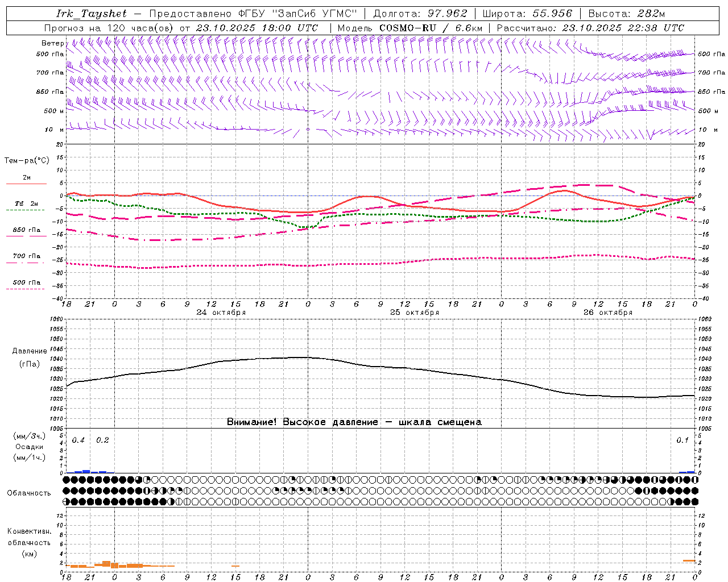Click the 24 октября date label
The width and height of the screenshot is (728, 582).
221,313
